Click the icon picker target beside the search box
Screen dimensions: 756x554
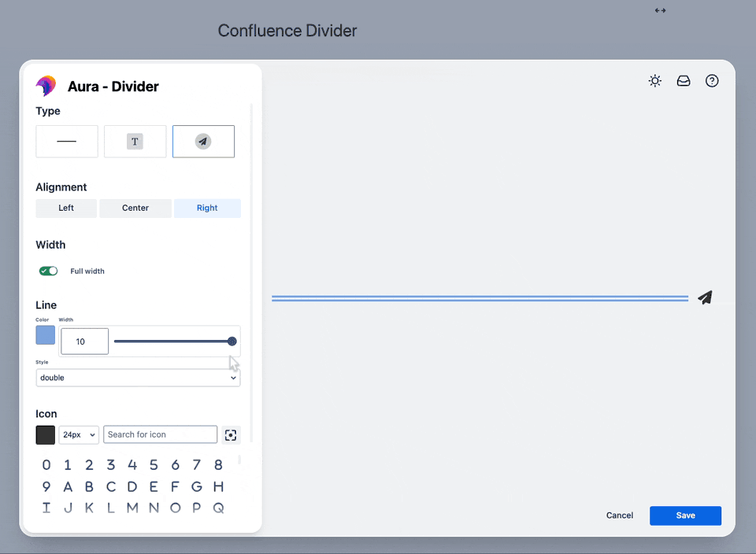[230, 434]
